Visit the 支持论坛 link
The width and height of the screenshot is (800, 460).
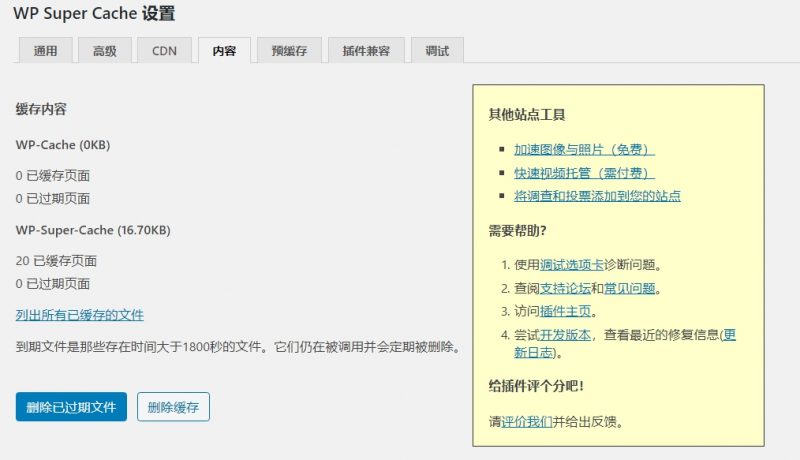pyautogui.click(x=565, y=288)
